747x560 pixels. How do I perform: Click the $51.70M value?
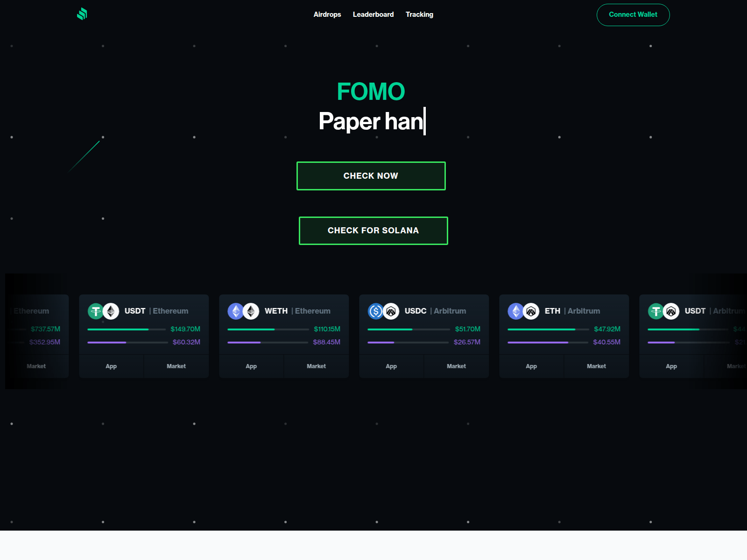coord(467,329)
